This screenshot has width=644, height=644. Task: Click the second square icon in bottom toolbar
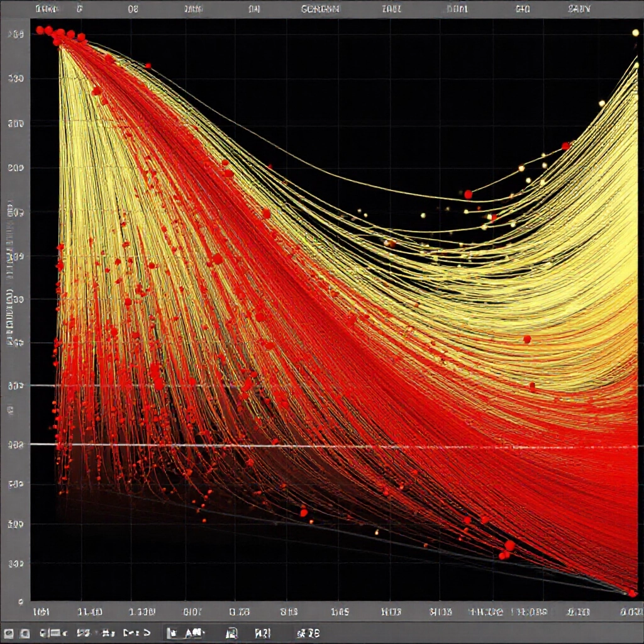(x=25, y=633)
